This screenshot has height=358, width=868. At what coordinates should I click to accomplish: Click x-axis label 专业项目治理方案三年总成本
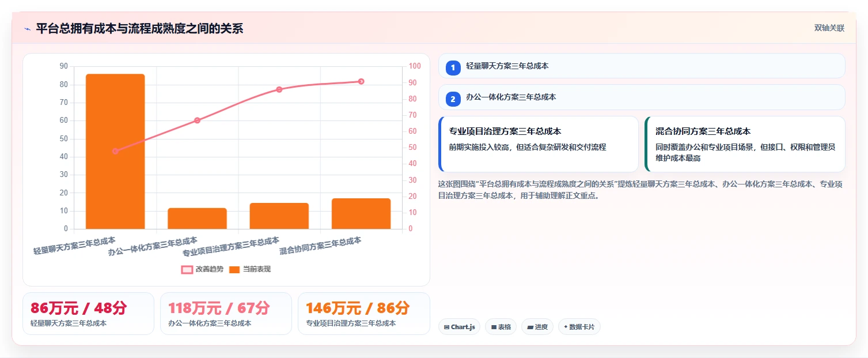(x=231, y=246)
